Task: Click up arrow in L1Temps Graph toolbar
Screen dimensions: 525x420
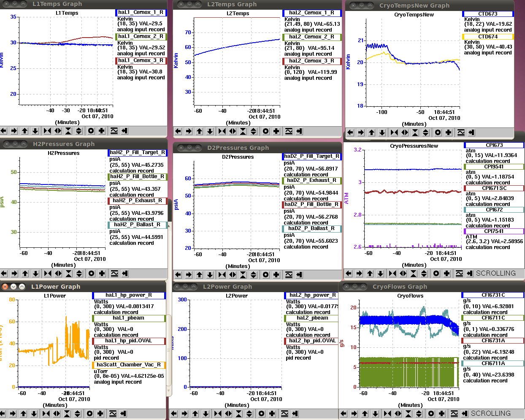Action: 25,131
